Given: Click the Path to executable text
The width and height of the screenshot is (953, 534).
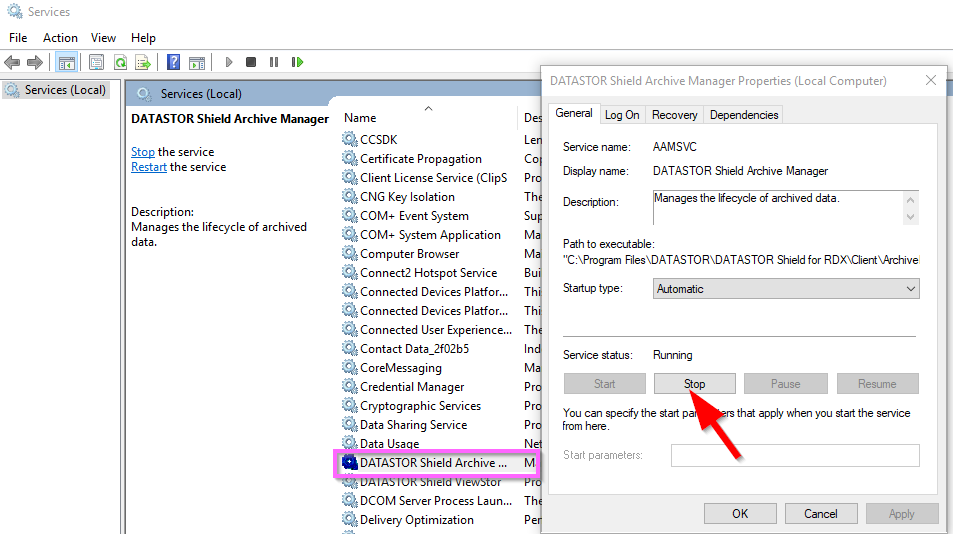Looking at the screenshot, I should point(741,260).
